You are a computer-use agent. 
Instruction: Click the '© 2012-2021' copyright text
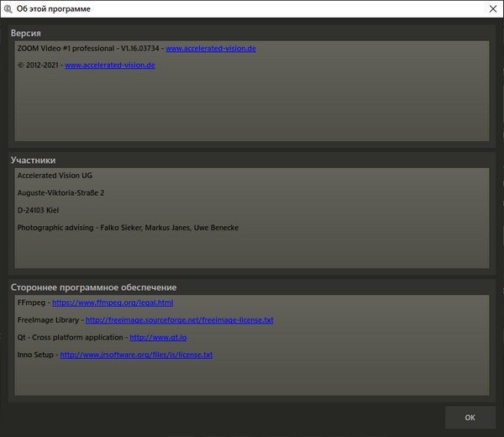click(x=38, y=66)
